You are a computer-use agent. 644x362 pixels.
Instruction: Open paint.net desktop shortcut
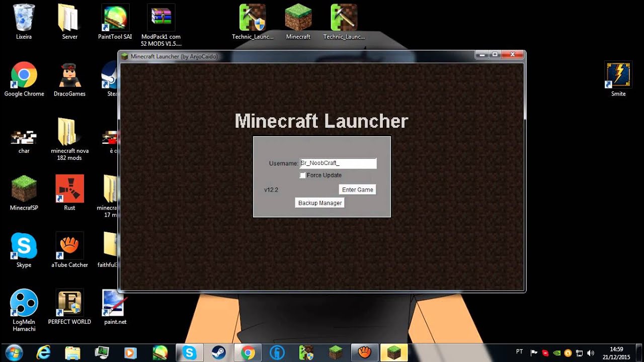[115, 307]
